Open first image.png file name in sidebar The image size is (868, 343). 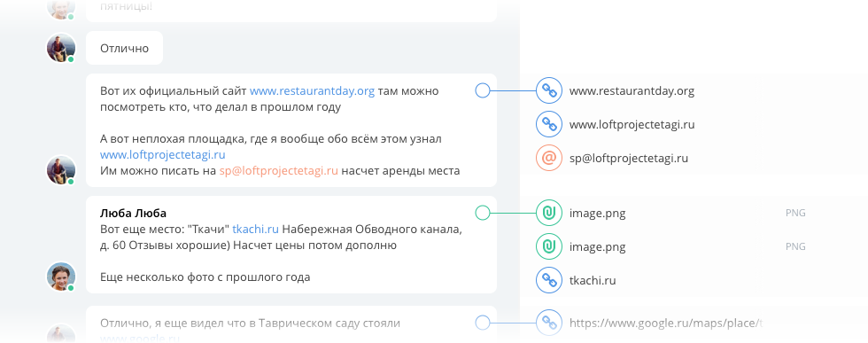(x=597, y=214)
